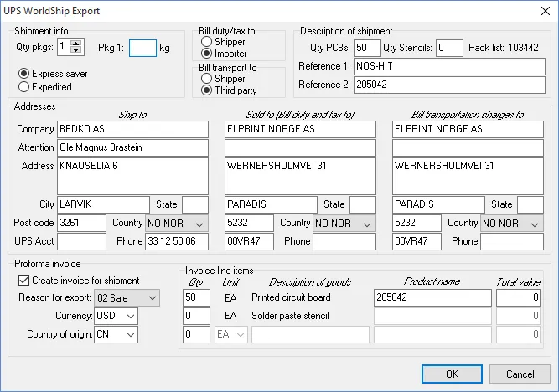
Task: Edit Sold to City PARADIS
Action: [271, 205]
